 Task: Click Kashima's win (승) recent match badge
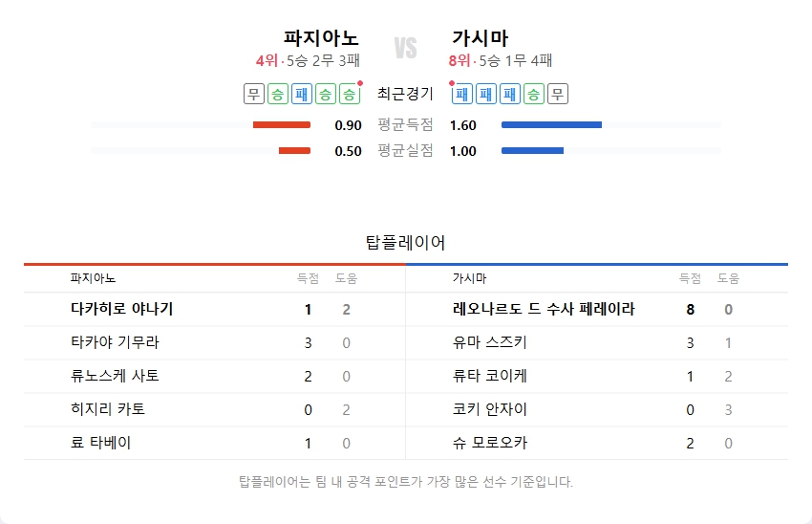tap(535, 94)
